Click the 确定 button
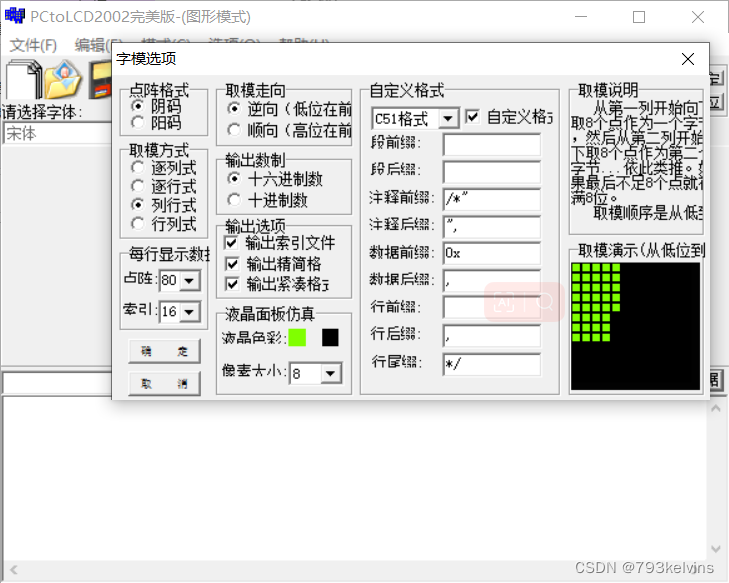729x583 pixels. (164, 351)
